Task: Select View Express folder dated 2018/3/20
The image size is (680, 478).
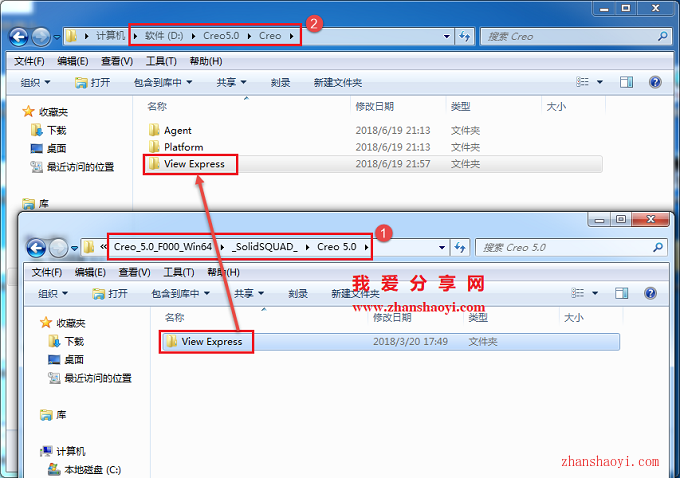Action: click(x=390, y=342)
